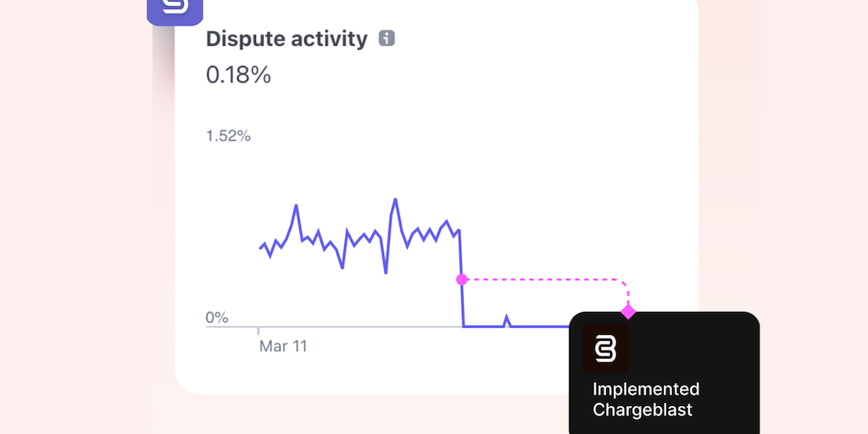Click the Dispute activity heading
Image resolution: width=868 pixels, height=434 pixels.
coord(287,38)
